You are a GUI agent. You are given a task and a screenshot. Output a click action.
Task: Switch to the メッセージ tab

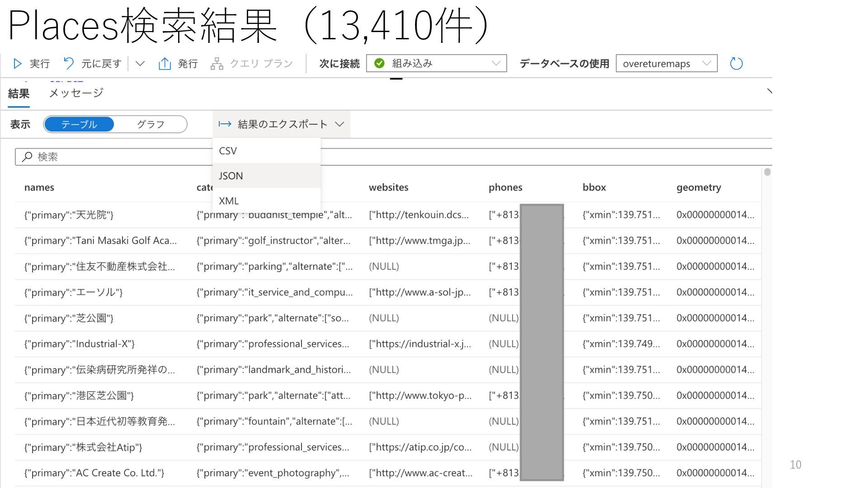[x=76, y=93]
